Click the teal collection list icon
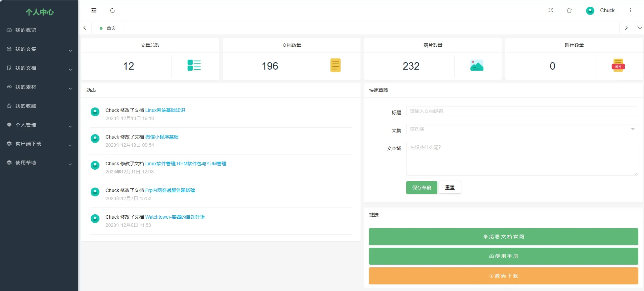The height and width of the screenshot is (291, 644). (x=194, y=65)
